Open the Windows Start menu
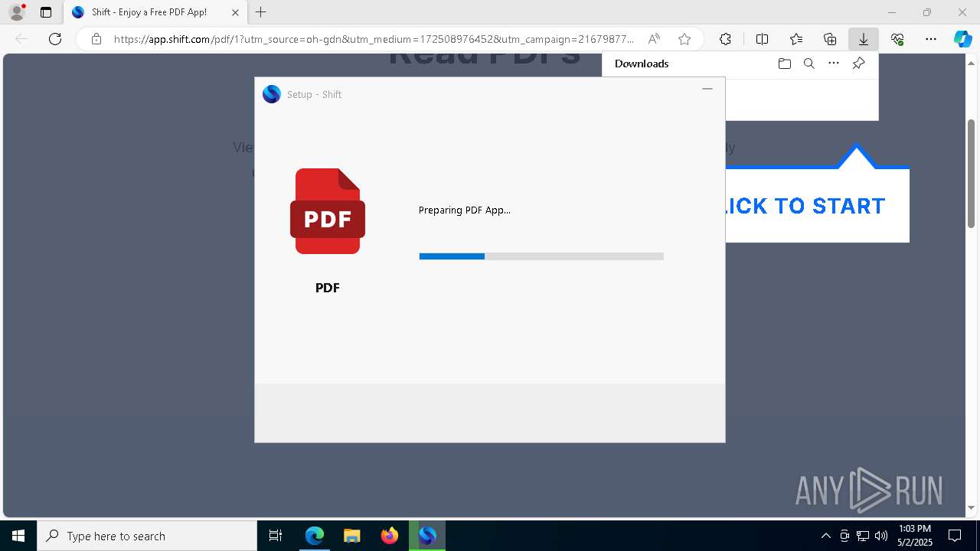980x551 pixels. (18, 536)
